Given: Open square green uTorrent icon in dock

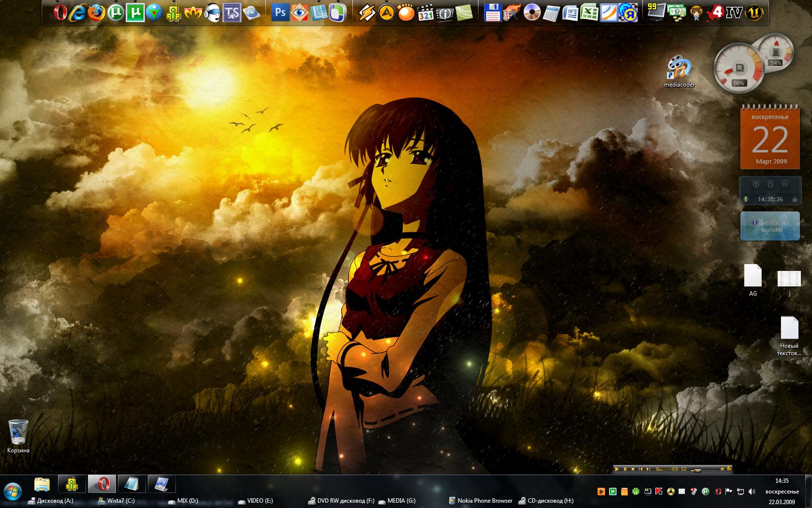Looking at the screenshot, I should coord(135,13).
